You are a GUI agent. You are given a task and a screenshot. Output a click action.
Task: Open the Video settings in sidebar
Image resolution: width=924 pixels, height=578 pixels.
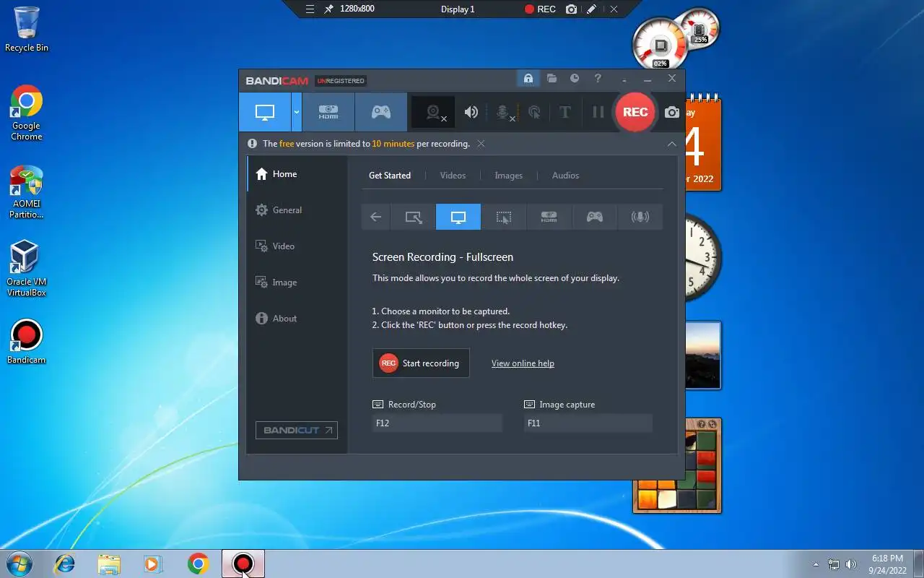pyautogui.click(x=297, y=246)
